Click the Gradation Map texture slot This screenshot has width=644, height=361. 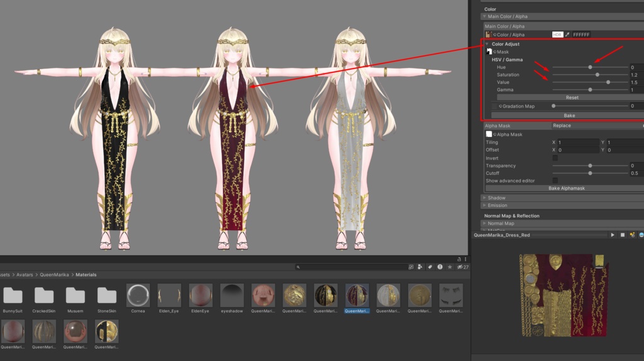tap(494, 106)
